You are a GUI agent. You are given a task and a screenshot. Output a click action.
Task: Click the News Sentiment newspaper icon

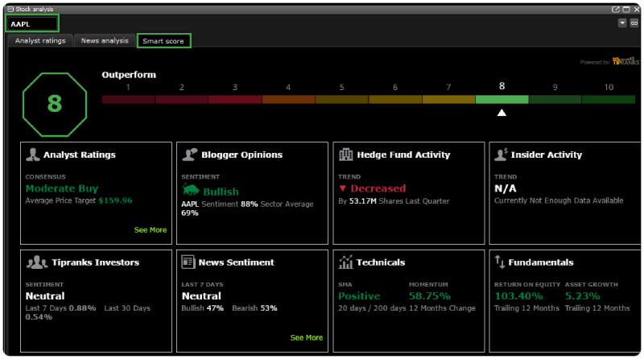188,262
